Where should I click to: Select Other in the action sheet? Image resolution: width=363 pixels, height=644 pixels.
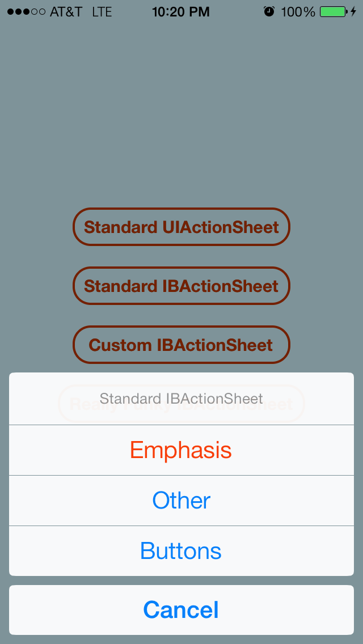pyautogui.click(x=181, y=501)
